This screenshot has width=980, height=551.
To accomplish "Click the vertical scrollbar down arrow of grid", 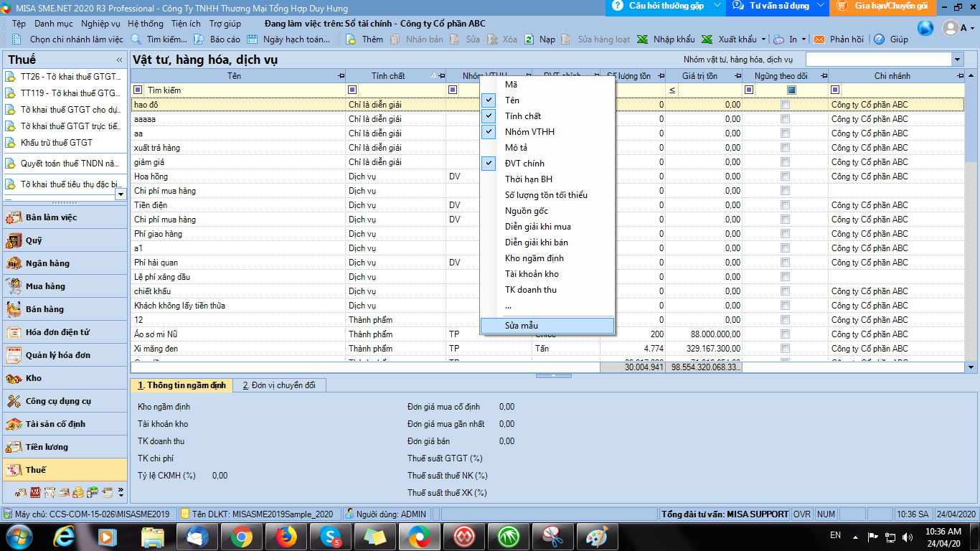I will coord(971,367).
